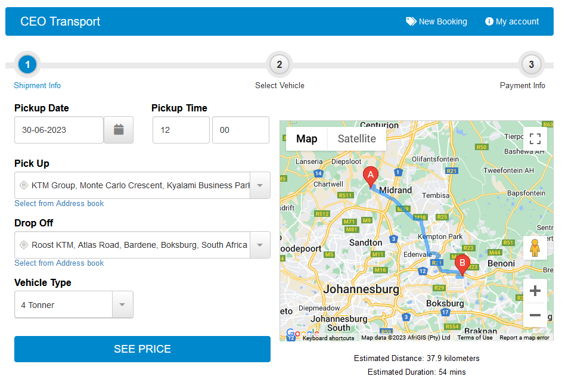Click the Pick Up address text KTM Group
562x392 pixels.
click(x=141, y=185)
